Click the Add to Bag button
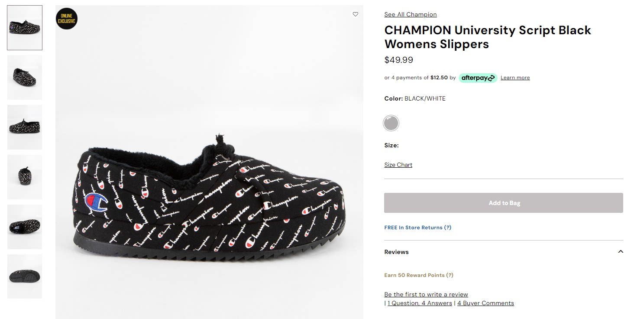644x319 pixels. coord(503,203)
